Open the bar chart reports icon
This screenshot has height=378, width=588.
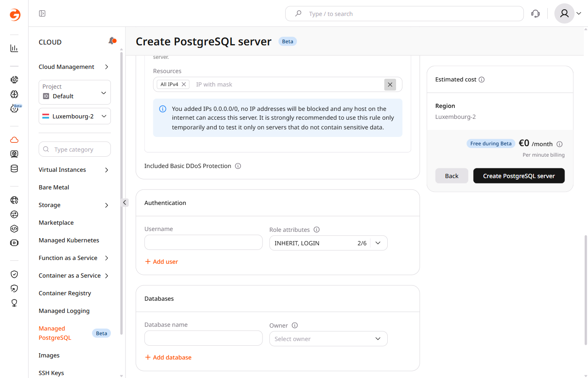14,48
